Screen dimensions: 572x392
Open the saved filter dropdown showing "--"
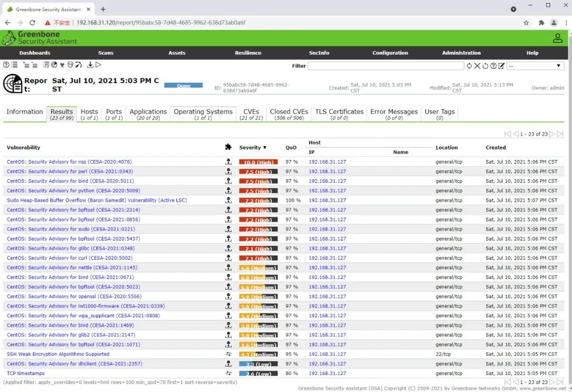[535, 66]
